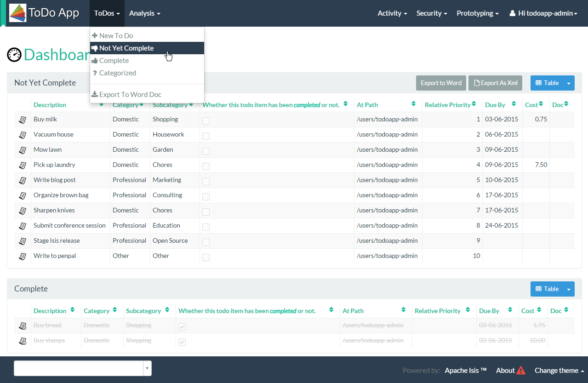Screen dimensions: 588x383
Task: Choose Export To Word Doc menu entry
Action: pyautogui.click(x=130, y=94)
